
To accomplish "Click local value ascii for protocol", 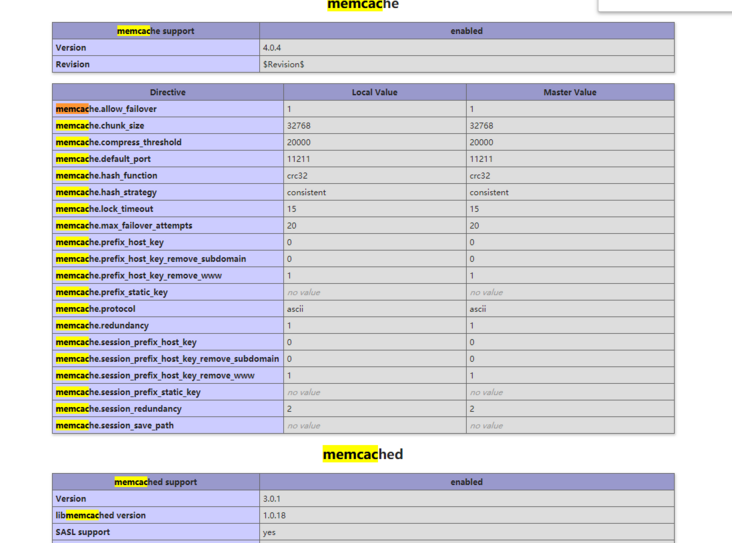I will point(295,309).
